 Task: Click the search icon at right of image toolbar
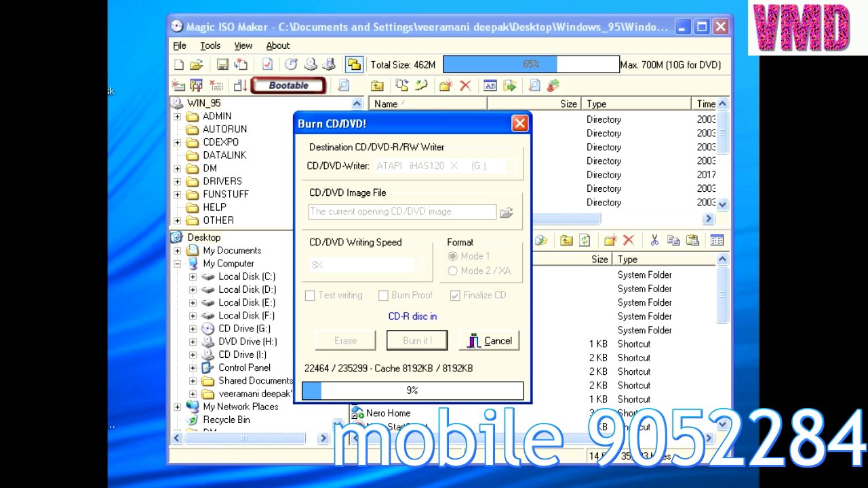[x=534, y=85]
